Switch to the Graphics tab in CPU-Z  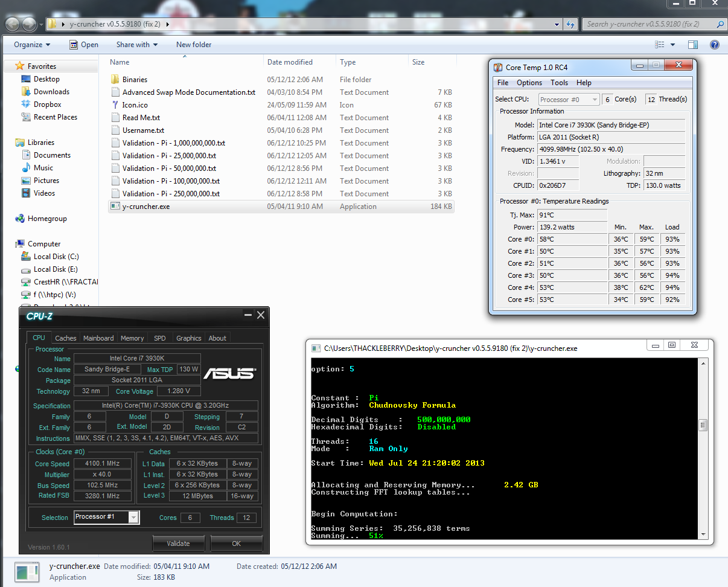[x=188, y=338]
